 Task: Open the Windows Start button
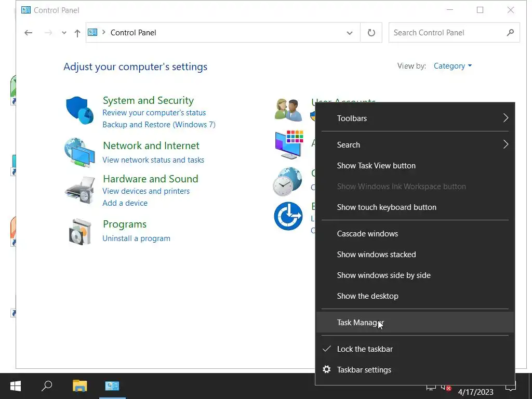click(16, 386)
